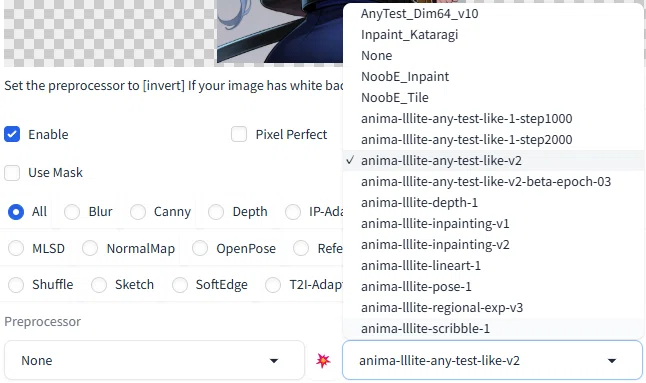The height and width of the screenshot is (383, 646).
Task: Select the NormalMap radio button
Action: [90, 248]
